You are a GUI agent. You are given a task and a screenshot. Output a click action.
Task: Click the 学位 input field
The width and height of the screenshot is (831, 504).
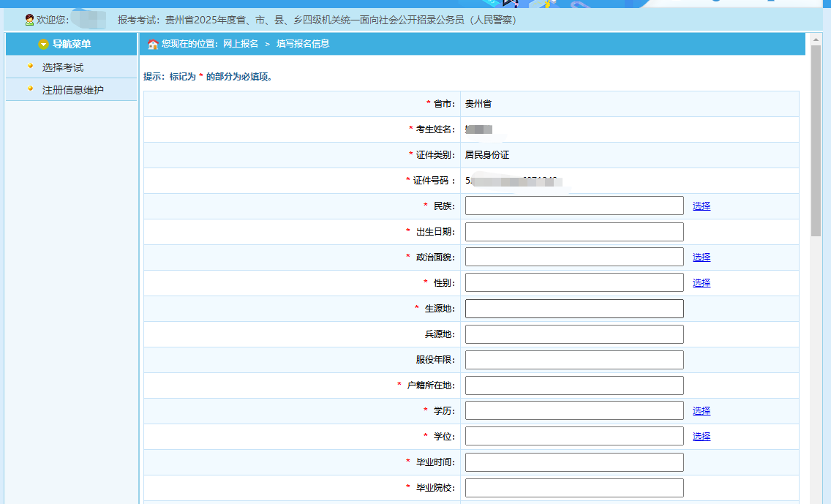click(574, 436)
